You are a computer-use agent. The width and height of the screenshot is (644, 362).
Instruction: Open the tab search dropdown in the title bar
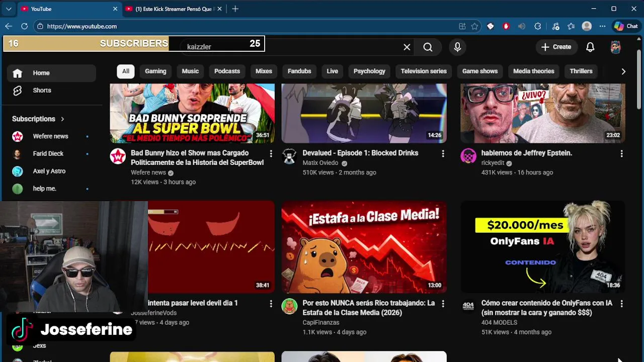coord(9,9)
